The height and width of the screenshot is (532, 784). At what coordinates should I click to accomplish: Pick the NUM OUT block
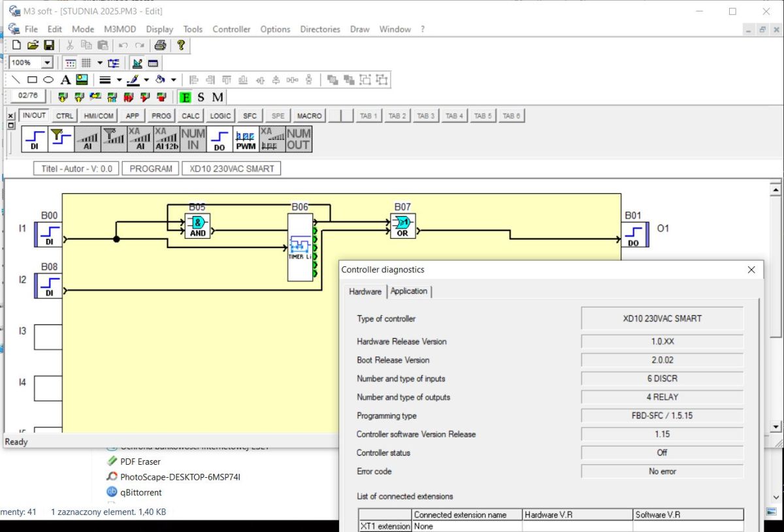click(x=299, y=139)
